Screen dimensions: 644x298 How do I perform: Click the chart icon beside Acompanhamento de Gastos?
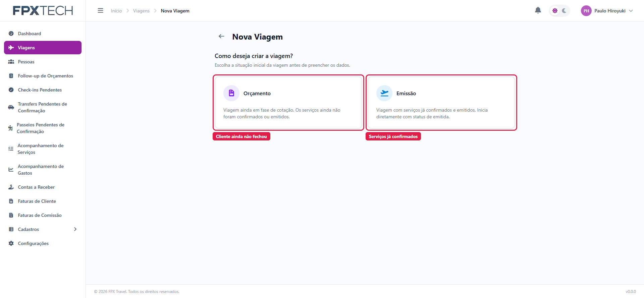(11, 170)
